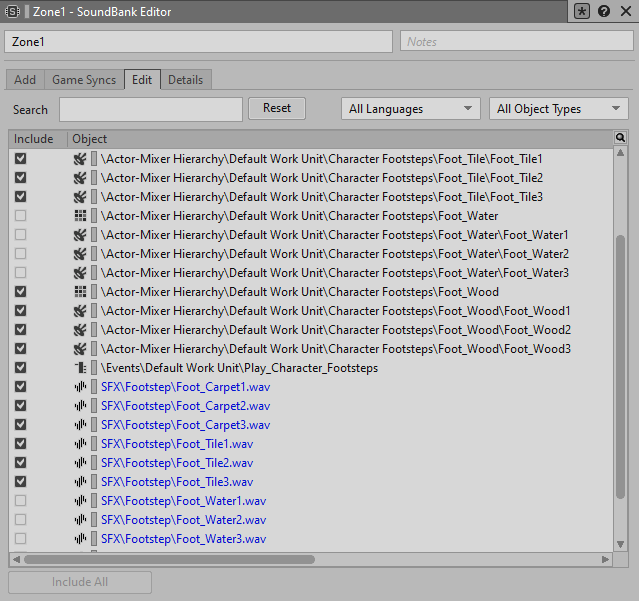Click the Foot_Carpet1.wav waveform icon
The height and width of the screenshot is (601, 639).
pyautogui.click(x=80, y=387)
